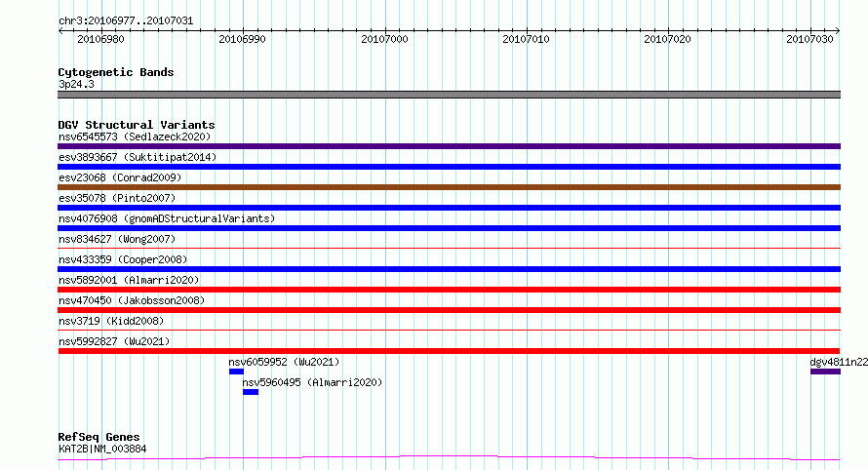Click the red nsv470450 variant bar

(449, 310)
